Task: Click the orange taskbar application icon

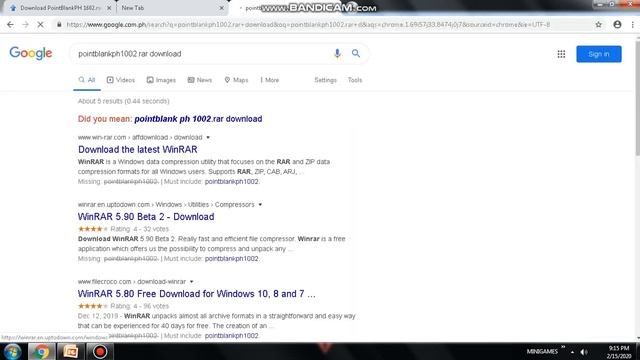Action: click(70, 352)
